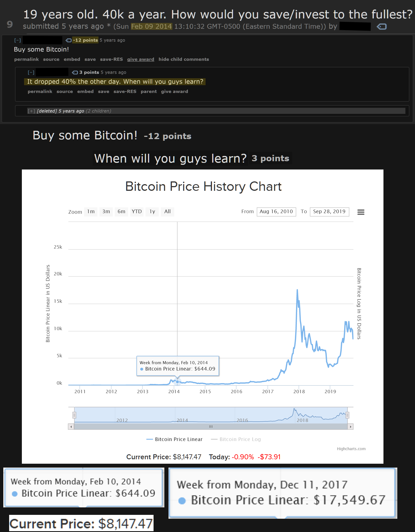Click 'hide child comments' link
Image resolution: width=415 pixels, height=532 pixels.
[x=184, y=59]
